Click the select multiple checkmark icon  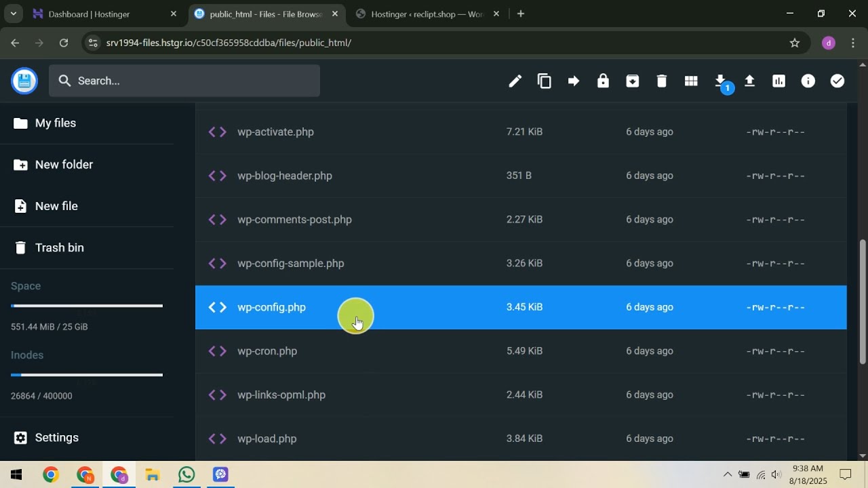click(837, 81)
